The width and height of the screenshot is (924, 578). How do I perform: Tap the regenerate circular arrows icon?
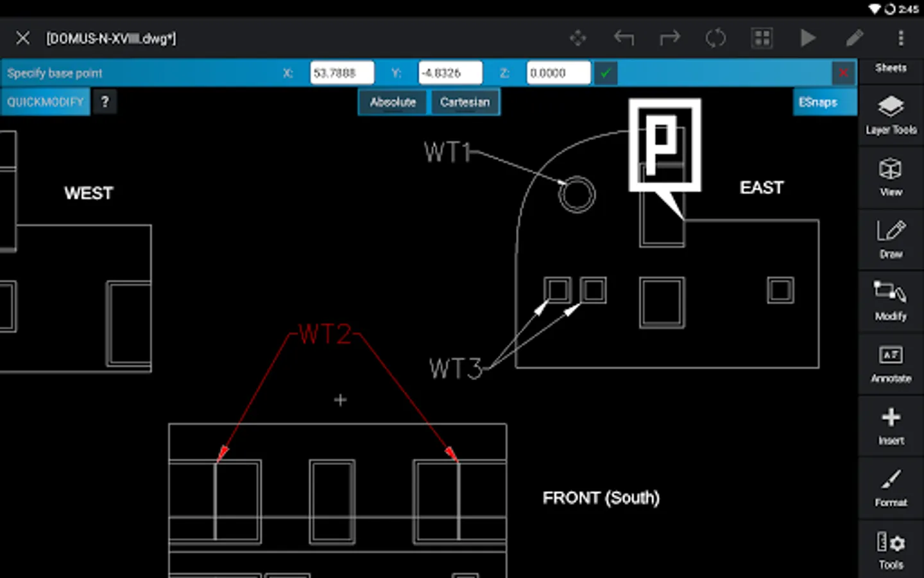pos(715,39)
